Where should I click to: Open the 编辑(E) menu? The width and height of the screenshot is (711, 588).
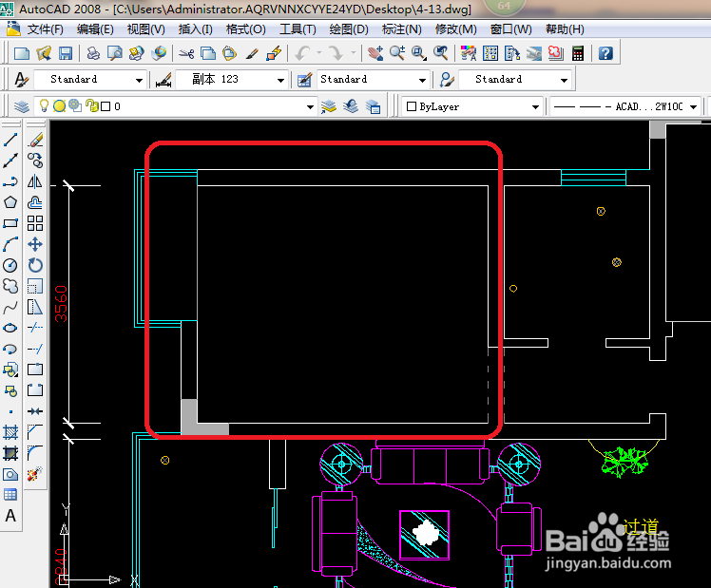tap(95, 29)
